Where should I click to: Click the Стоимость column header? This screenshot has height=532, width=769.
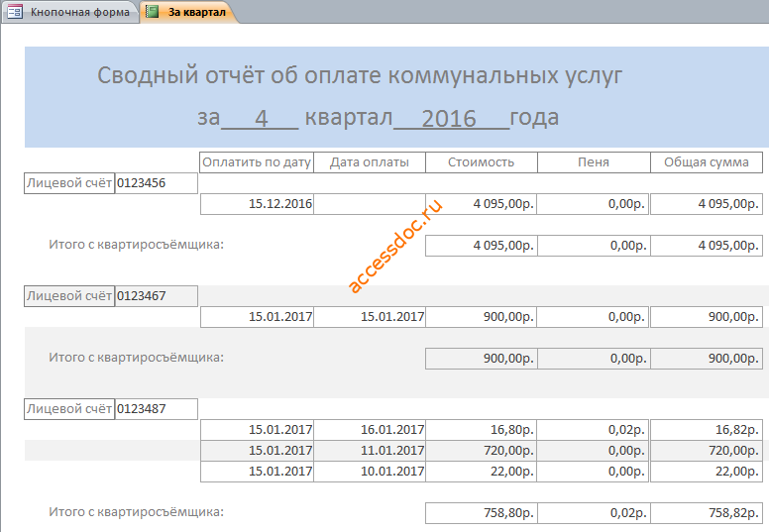point(481,162)
